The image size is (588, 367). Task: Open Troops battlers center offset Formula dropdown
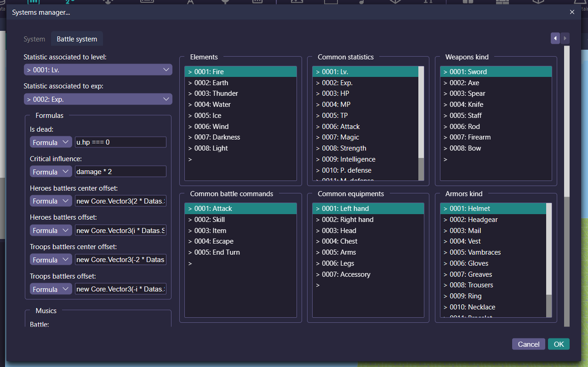[51, 260]
